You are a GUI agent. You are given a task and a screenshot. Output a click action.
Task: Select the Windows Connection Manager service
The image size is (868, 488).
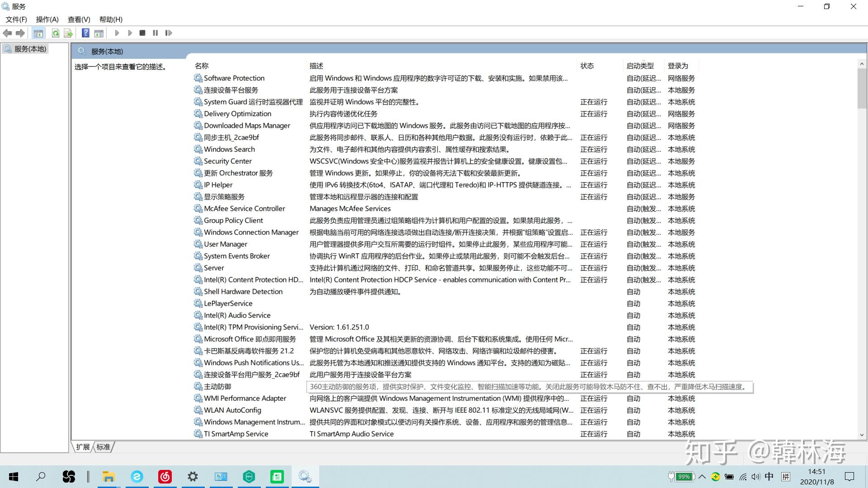pyautogui.click(x=251, y=232)
